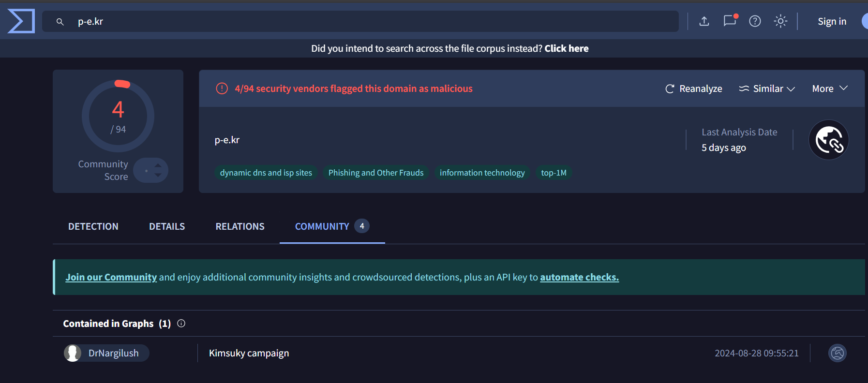Click the upload file icon
The width and height of the screenshot is (868, 383).
pos(704,21)
